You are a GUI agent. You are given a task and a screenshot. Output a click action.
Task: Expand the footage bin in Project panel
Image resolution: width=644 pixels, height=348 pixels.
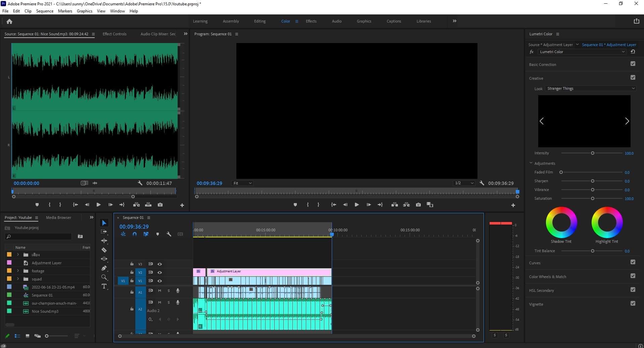point(18,271)
